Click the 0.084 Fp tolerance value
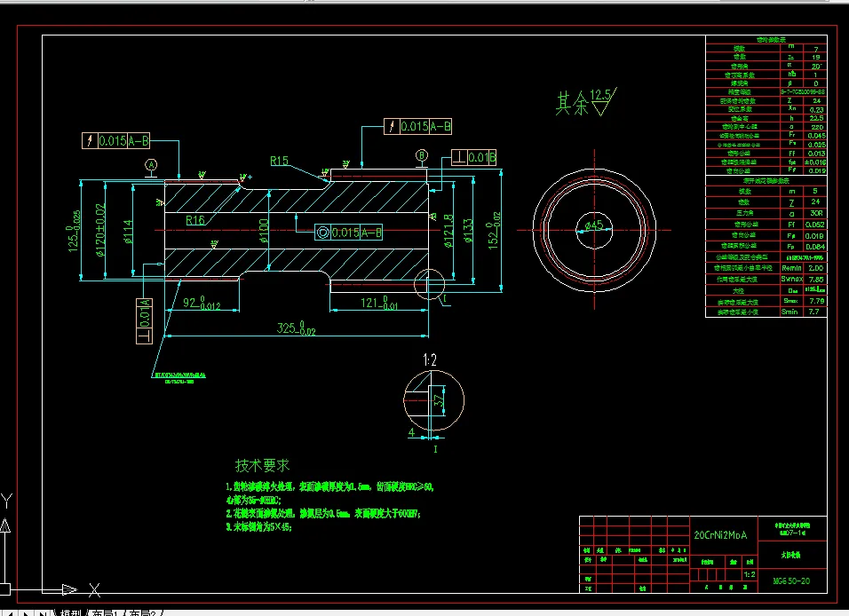The height and width of the screenshot is (616, 849). 815,246
